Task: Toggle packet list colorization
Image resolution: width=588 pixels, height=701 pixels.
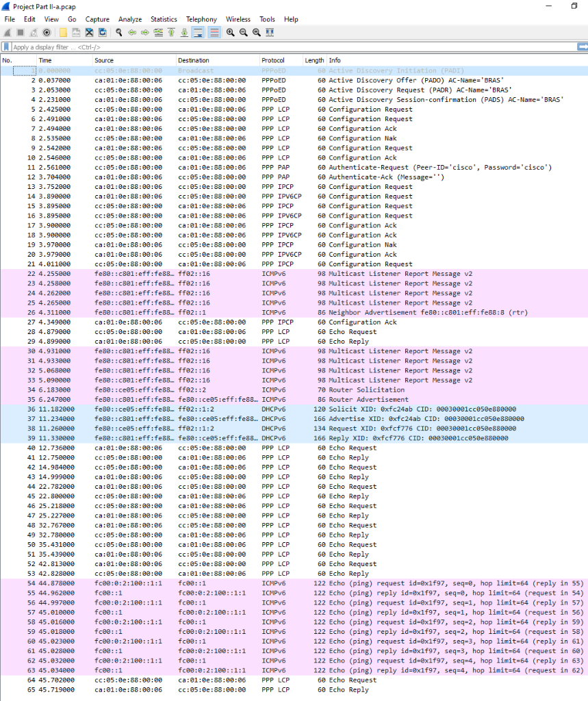Action: 213,31
